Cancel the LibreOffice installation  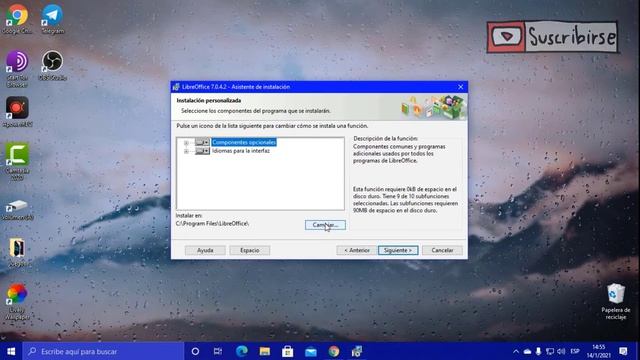pyautogui.click(x=442, y=250)
